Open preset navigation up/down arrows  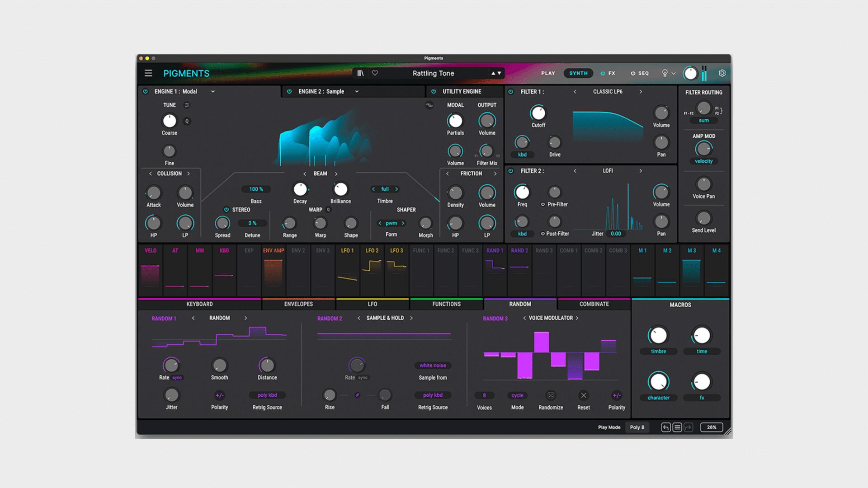click(x=495, y=73)
